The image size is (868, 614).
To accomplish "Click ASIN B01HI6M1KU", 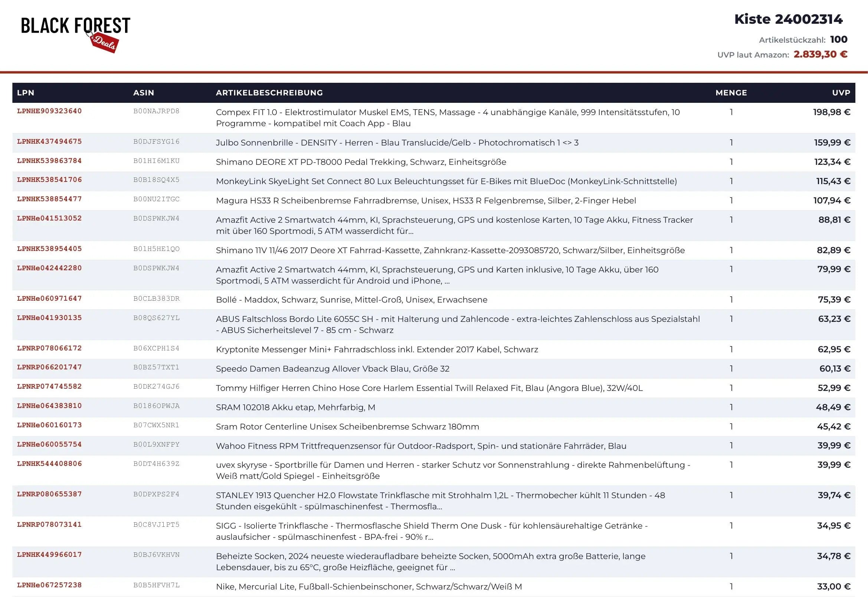I will click(157, 161).
